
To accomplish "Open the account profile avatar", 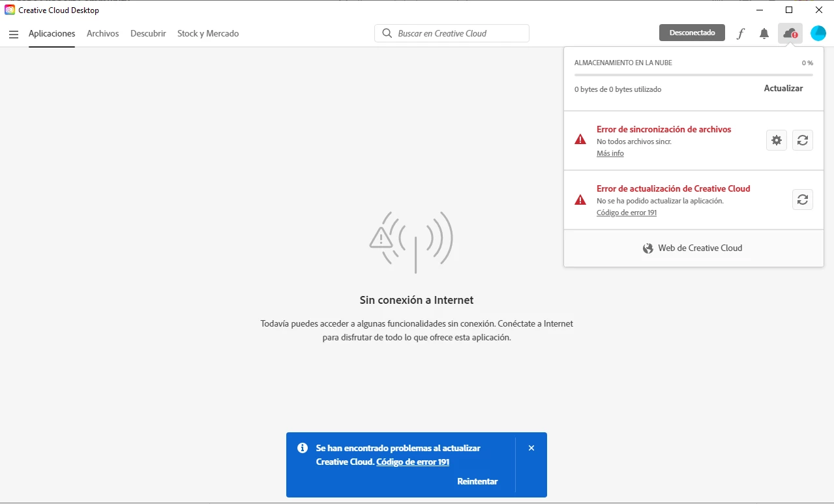I will [x=818, y=33].
